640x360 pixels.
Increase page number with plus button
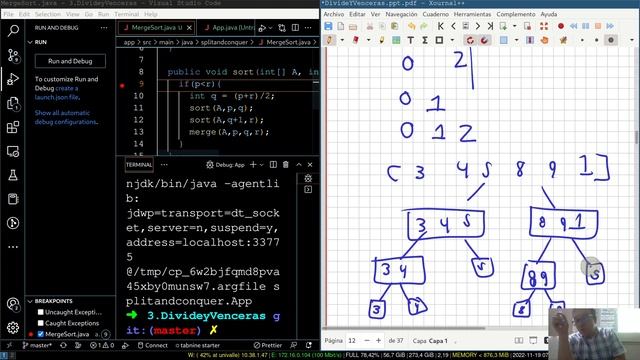(x=378, y=340)
